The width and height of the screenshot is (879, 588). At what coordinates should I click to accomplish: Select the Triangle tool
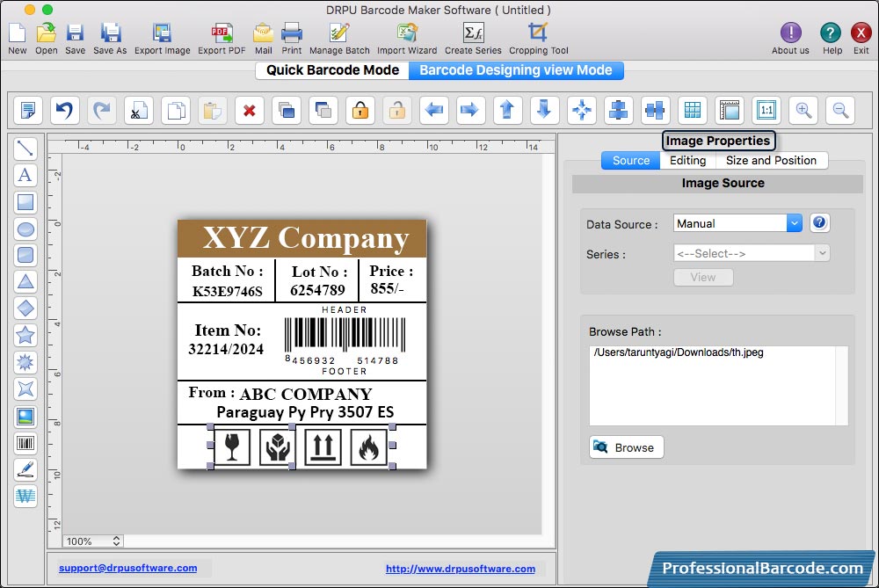point(25,281)
